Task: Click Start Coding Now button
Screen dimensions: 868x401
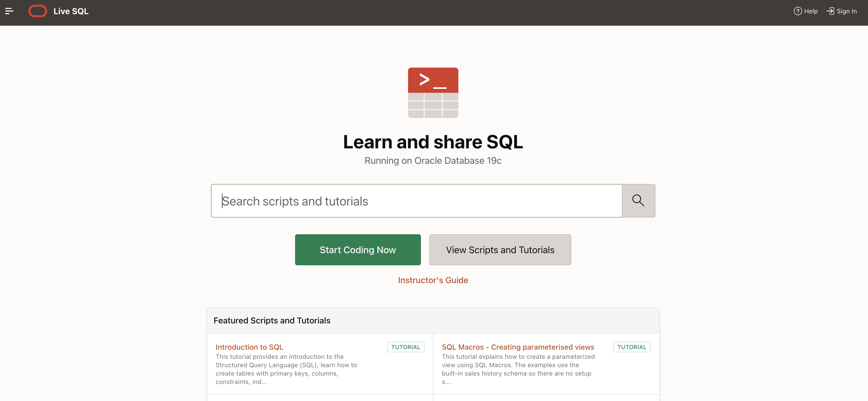Action: (x=357, y=250)
